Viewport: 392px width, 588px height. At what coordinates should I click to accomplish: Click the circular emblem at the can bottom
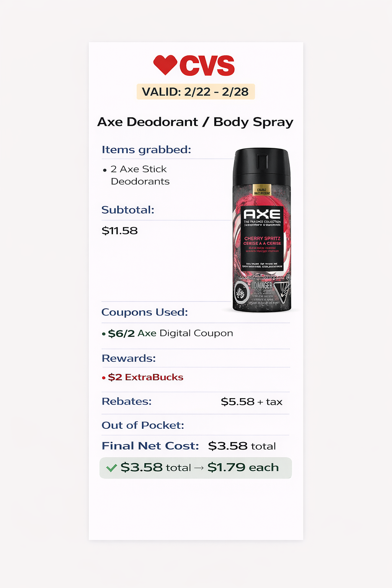click(x=242, y=293)
